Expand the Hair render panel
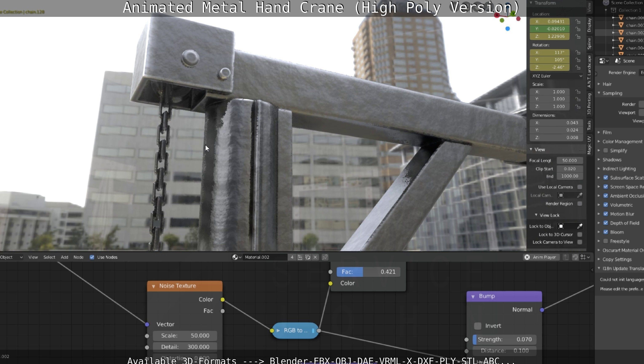644x364 pixels. point(599,84)
